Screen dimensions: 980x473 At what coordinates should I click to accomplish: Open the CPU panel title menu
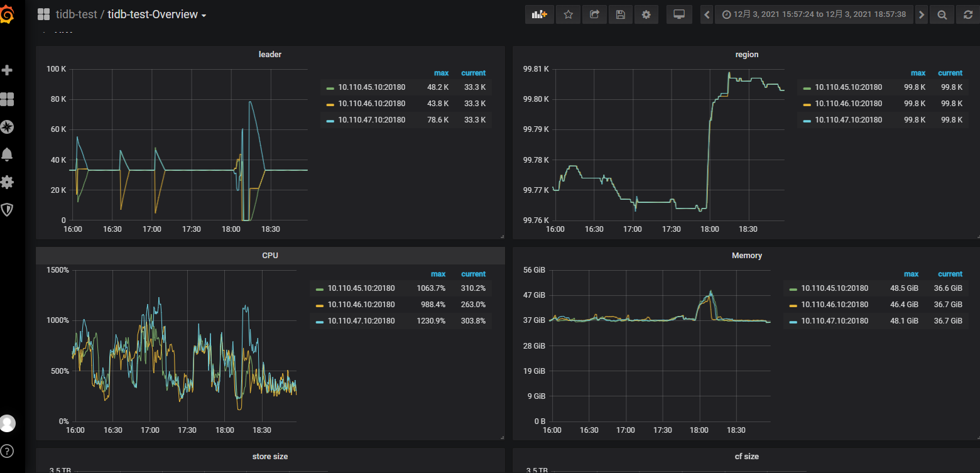(269, 256)
